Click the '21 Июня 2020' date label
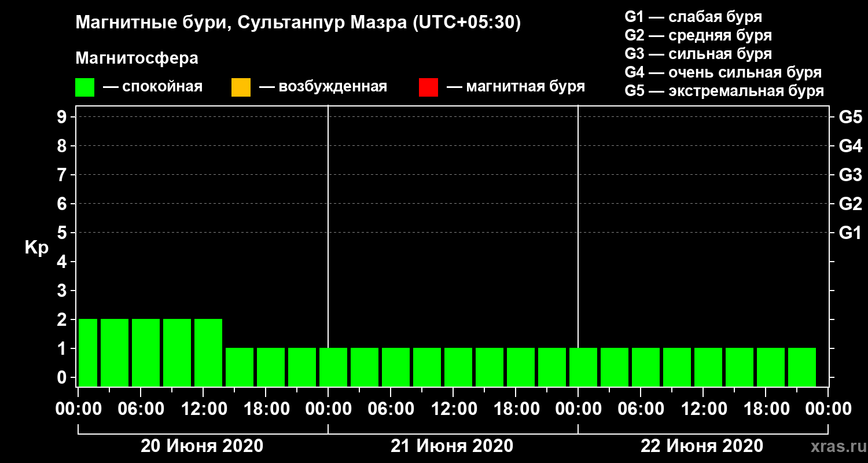Screen dimensions: 868x463 coord(452,446)
